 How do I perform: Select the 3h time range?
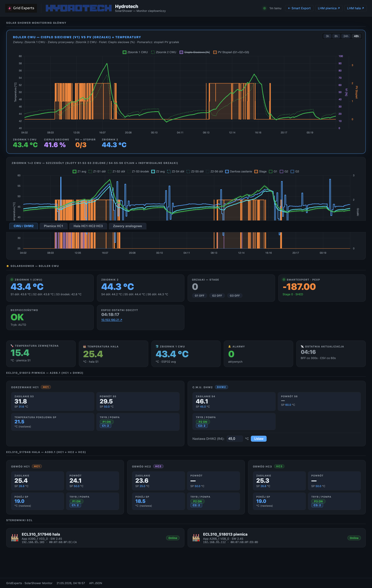[x=327, y=36]
